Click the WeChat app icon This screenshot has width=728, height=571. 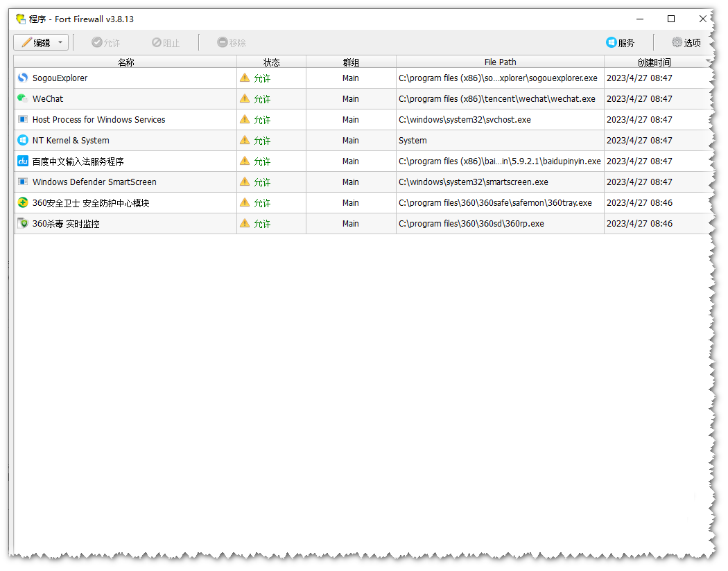point(23,98)
